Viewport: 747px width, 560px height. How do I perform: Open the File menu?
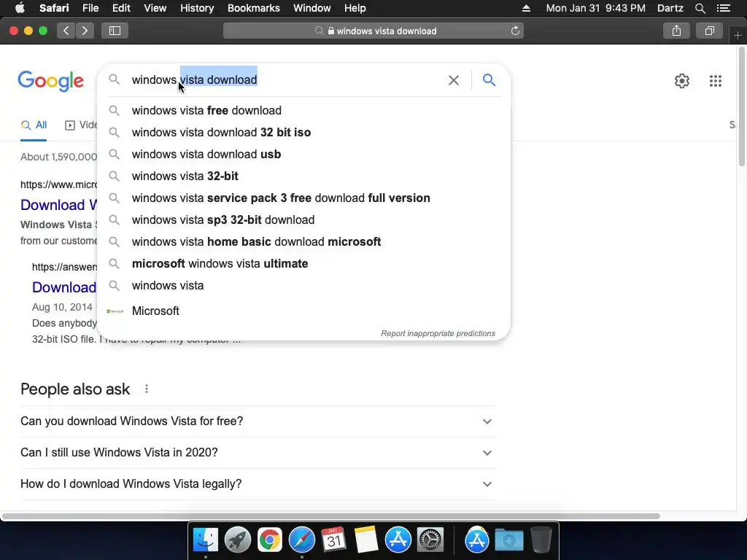coord(90,8)
